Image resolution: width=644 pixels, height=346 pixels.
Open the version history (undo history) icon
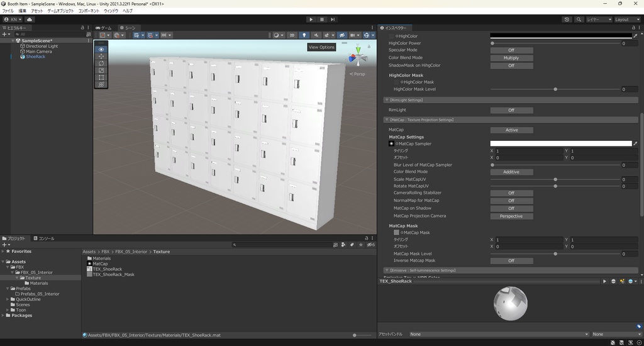point(567,20)
